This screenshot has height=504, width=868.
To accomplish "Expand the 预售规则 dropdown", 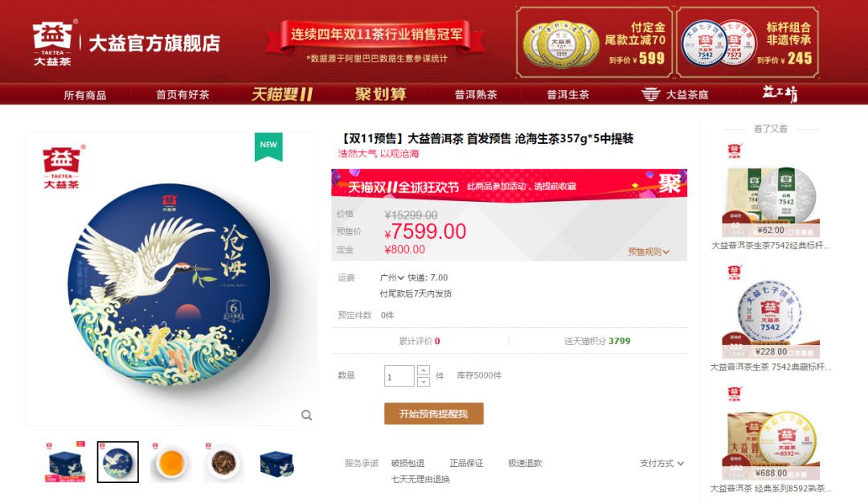I will 649,252.
